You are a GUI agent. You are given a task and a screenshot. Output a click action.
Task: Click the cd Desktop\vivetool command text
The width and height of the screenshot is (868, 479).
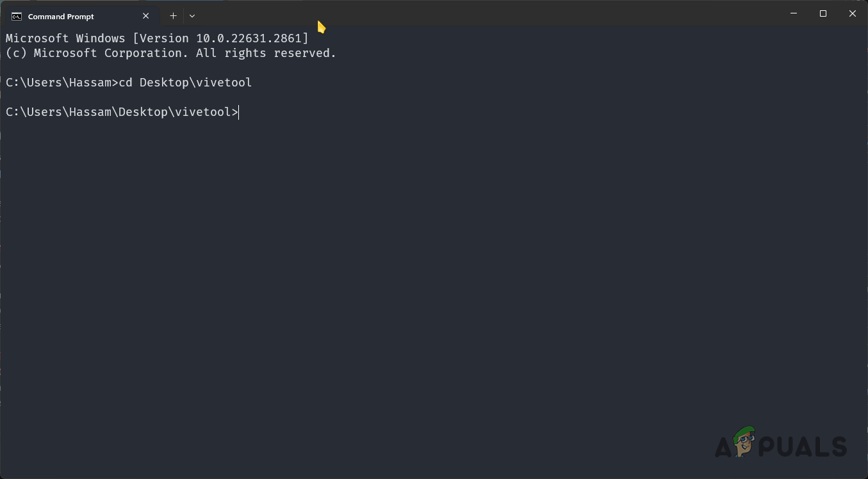(186, 83)
